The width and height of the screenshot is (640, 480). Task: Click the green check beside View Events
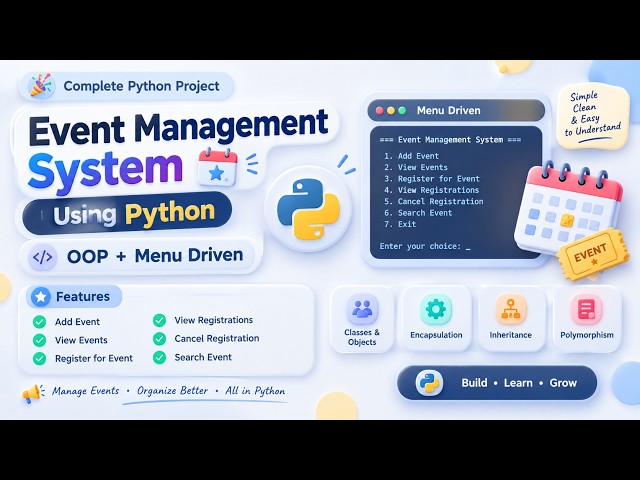pos(39,340)
